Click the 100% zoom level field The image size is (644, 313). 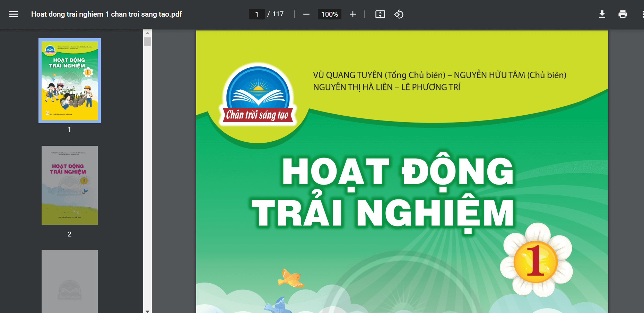pos(330,14)
